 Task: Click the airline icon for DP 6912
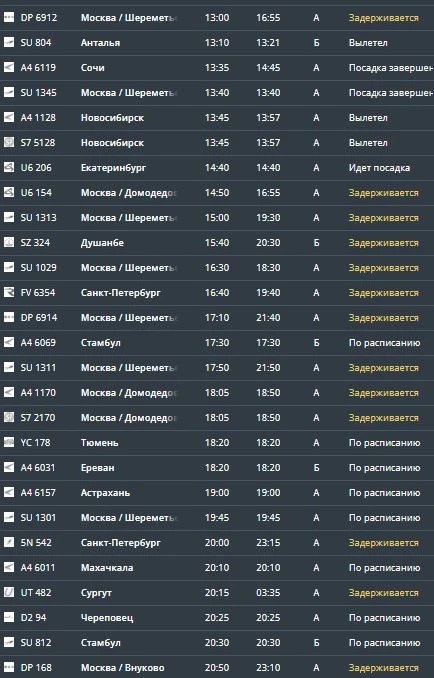point(9,17)
